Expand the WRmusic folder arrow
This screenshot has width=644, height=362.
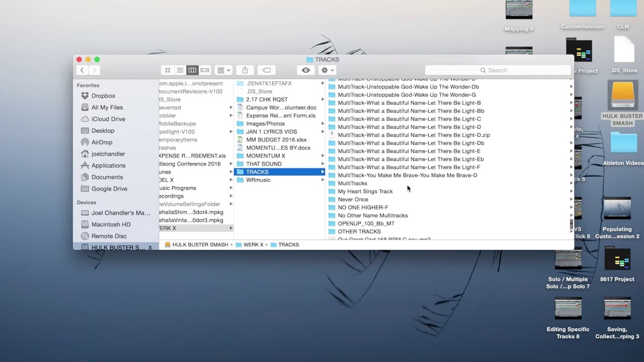[323, 180]
